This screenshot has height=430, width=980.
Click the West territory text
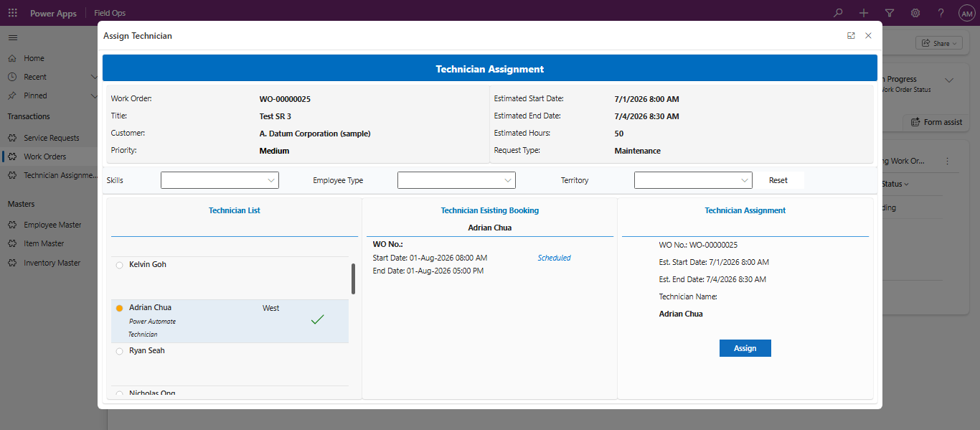coord(271,308)
